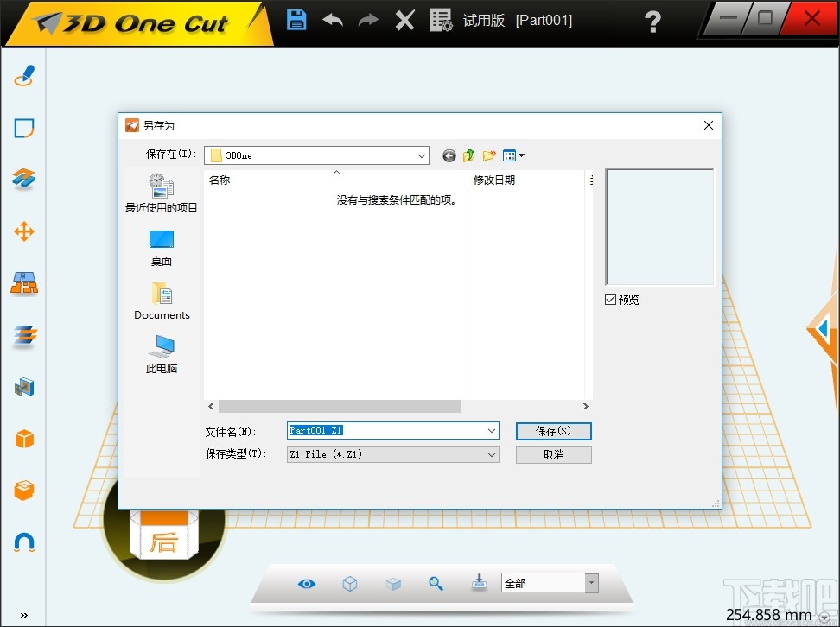Open the 保存在 location dropdown
The width and height of the screenshot is (840, 627).
pos(421,155)
